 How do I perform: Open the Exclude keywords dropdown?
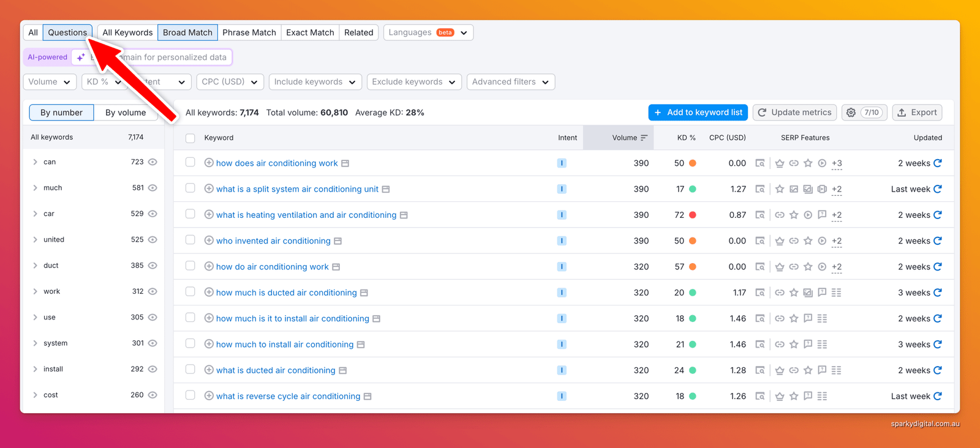tap(414, 82)
